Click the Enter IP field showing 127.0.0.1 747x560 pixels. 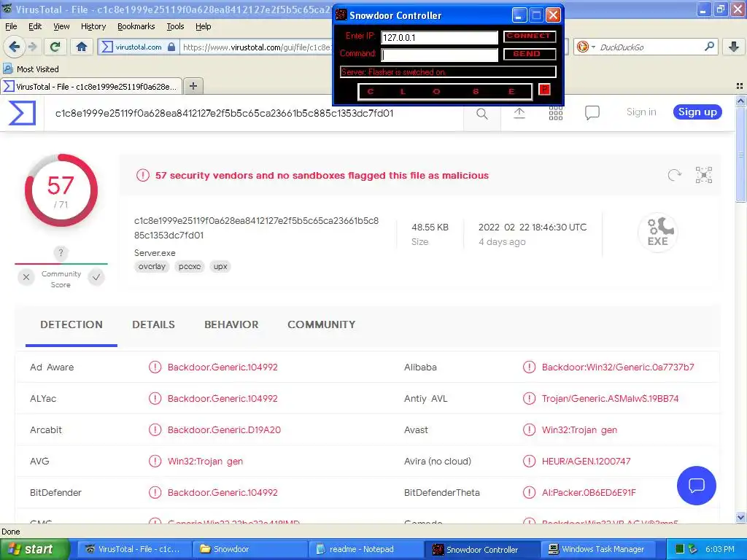pos(439,38)
